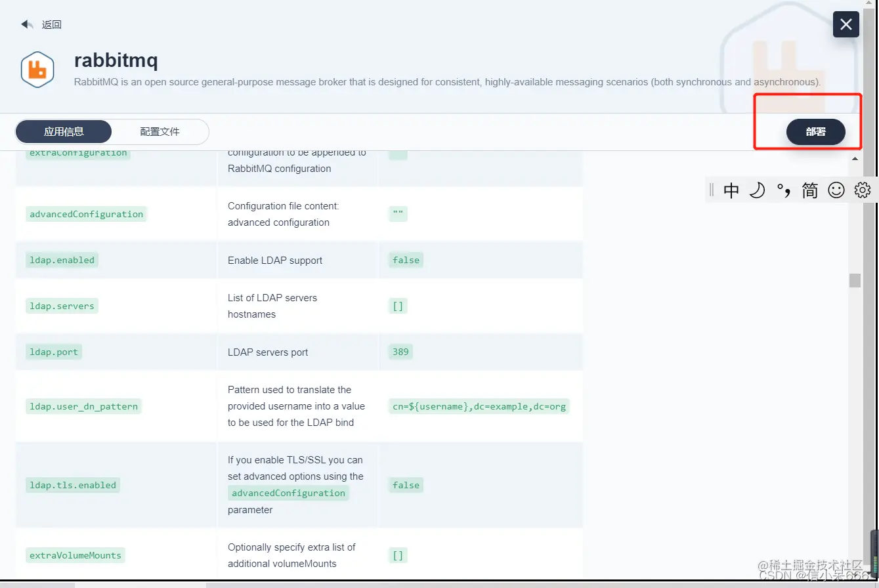Click the 'List of LDAP servers hostnames' description
This screenshot has height=588, width=879.
[x=272, y=306]
